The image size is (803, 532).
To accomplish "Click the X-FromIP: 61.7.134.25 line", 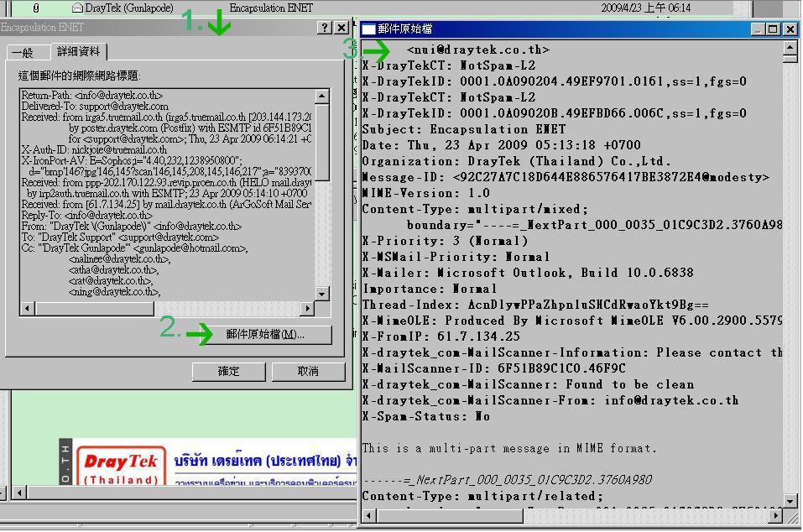I will click(x=441, y=336).
